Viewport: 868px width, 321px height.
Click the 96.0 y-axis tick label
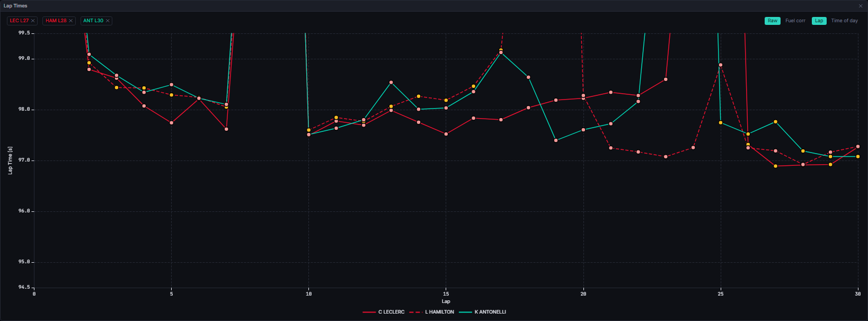tap(24, 211)
